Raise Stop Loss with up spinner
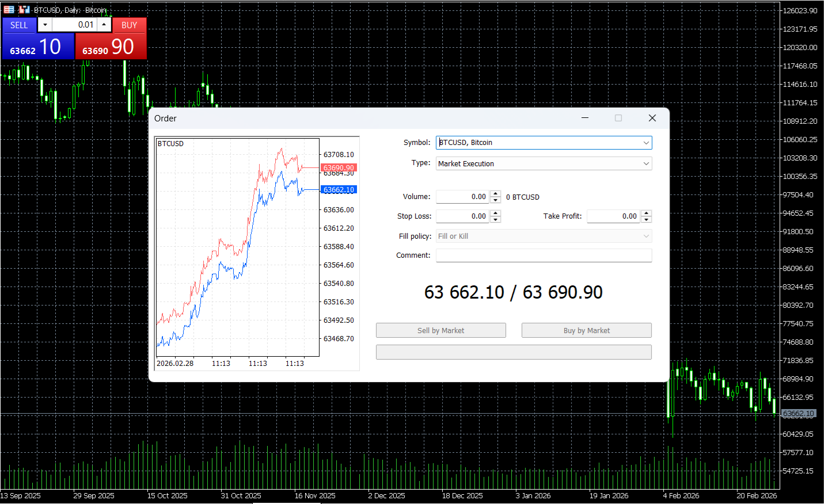 (496, 213)
